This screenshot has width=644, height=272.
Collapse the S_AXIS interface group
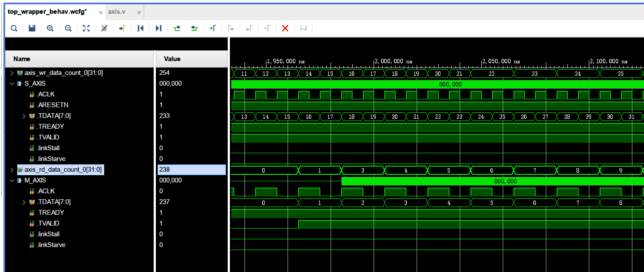(x=12, y=83)
